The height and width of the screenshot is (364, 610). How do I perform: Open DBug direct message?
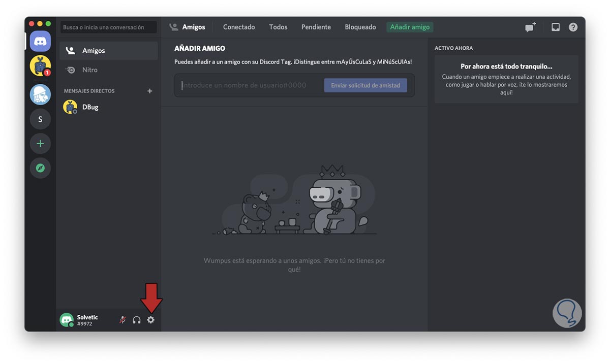[x=109, y=107]
